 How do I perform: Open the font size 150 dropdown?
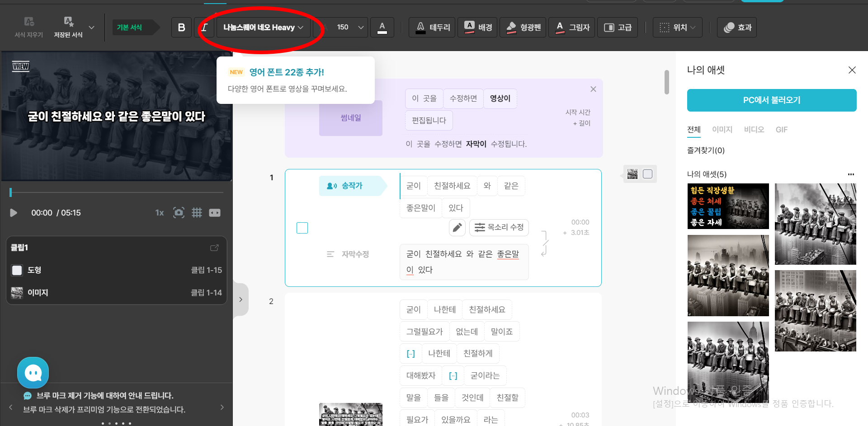point(349,28)
